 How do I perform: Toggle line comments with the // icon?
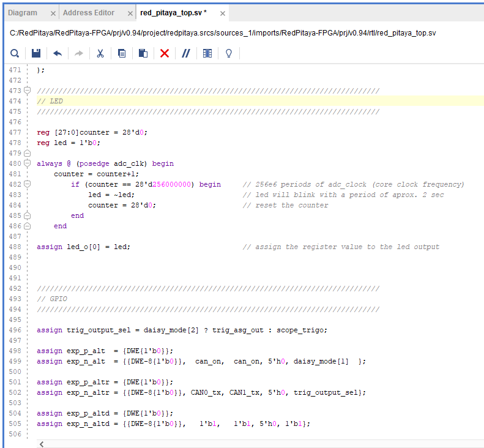186,53
